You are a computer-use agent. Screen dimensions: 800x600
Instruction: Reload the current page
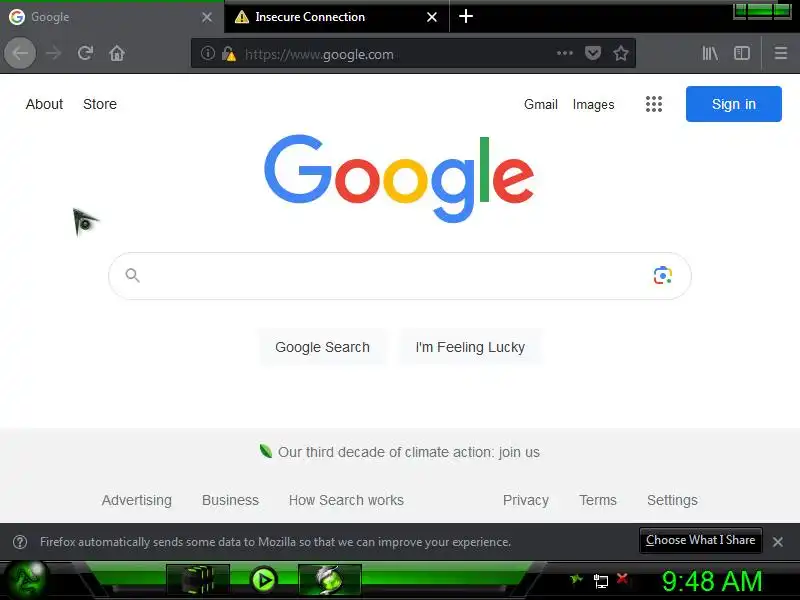click(x=85, y=53)
